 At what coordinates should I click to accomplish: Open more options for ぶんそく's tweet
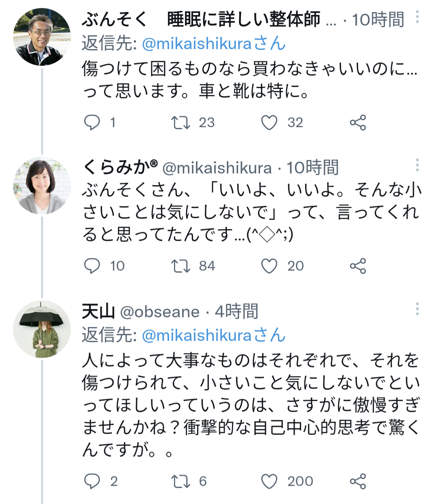point(417,17)
